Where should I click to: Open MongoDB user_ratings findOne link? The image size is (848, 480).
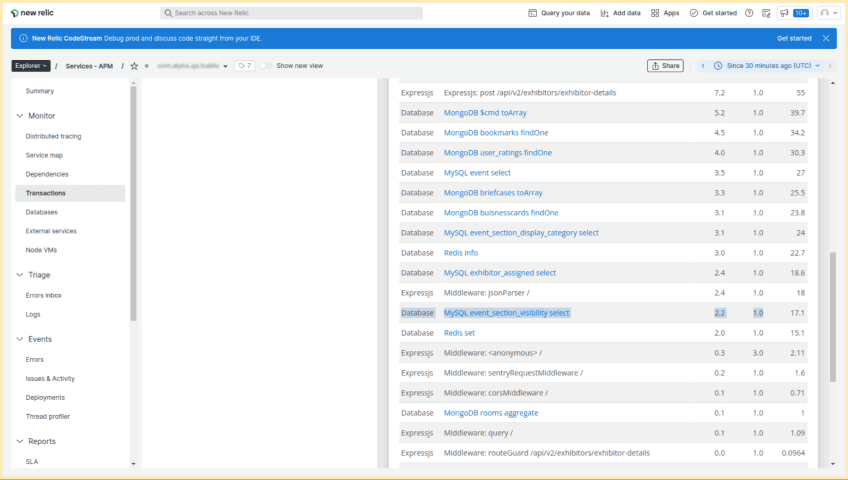point(498,152)
